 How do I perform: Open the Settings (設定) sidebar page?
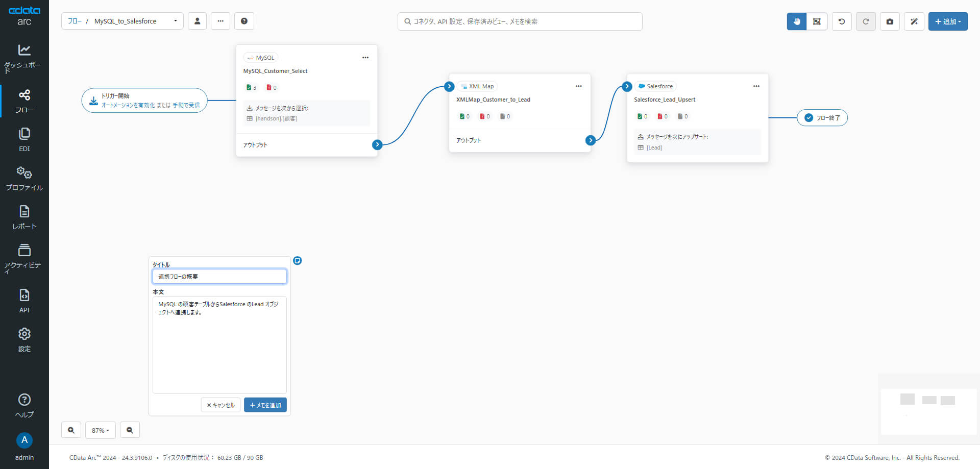[x=24, y=340]
